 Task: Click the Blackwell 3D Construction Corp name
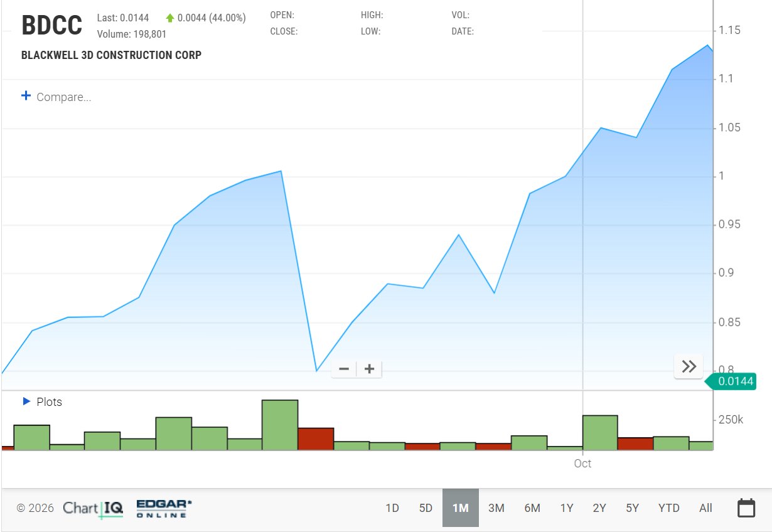tap(112, 55)
